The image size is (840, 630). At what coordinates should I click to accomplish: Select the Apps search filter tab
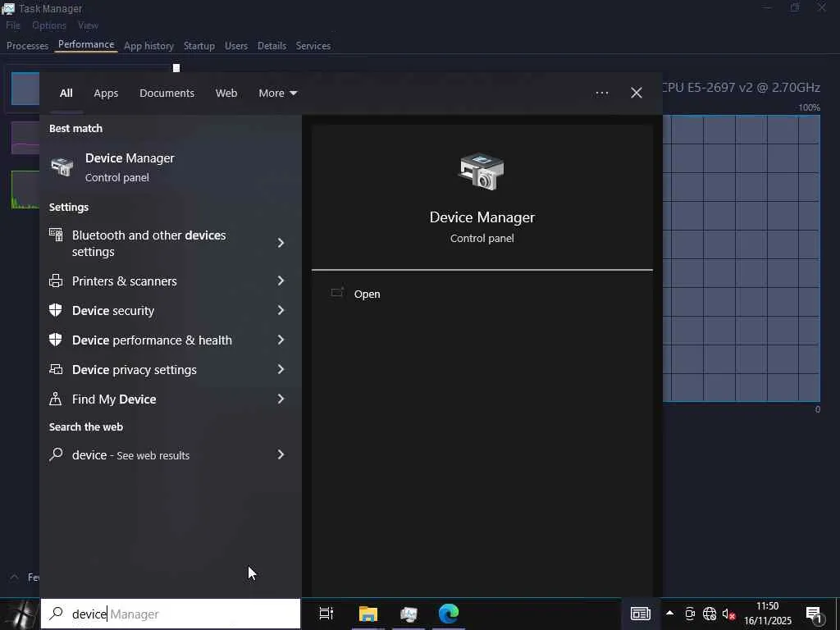tap(106, 94)
